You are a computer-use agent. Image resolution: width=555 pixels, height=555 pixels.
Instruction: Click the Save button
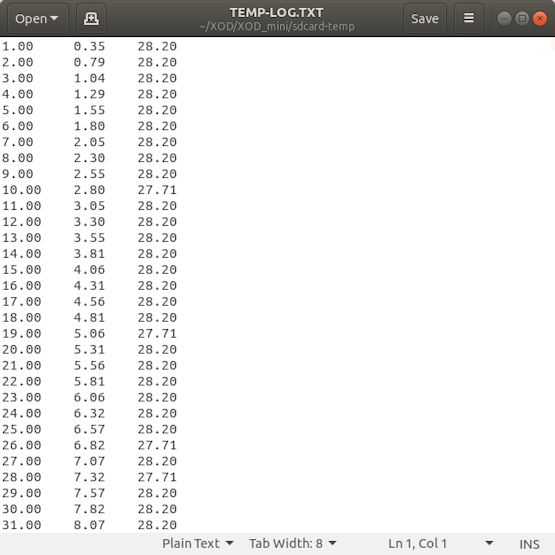coord(424,18)
